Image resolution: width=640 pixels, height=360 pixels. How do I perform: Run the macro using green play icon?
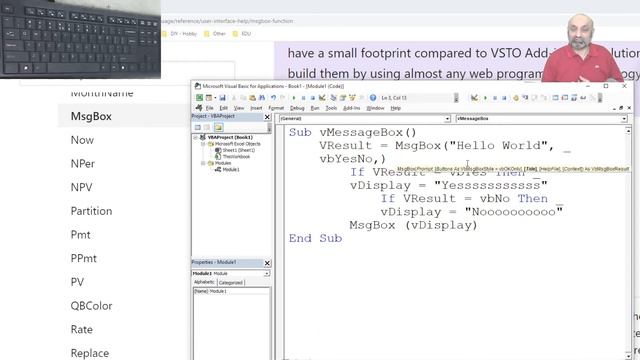(x=293, y=98)
